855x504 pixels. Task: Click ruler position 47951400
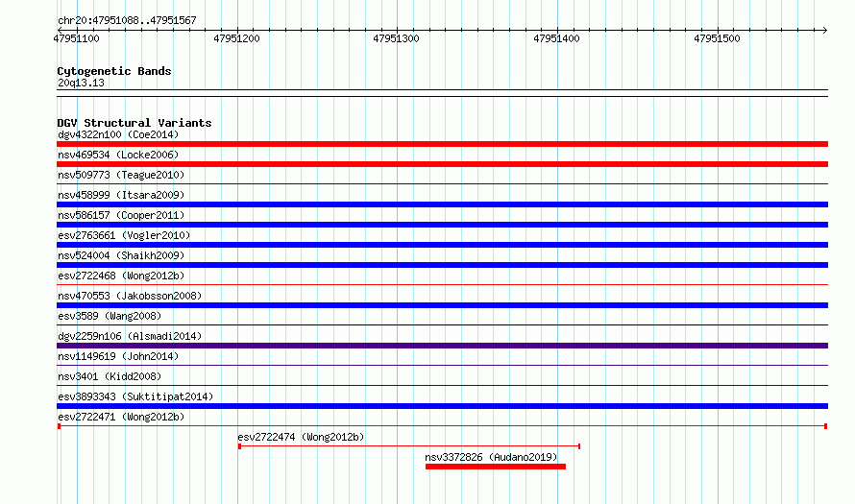click(x=557, y=38)
